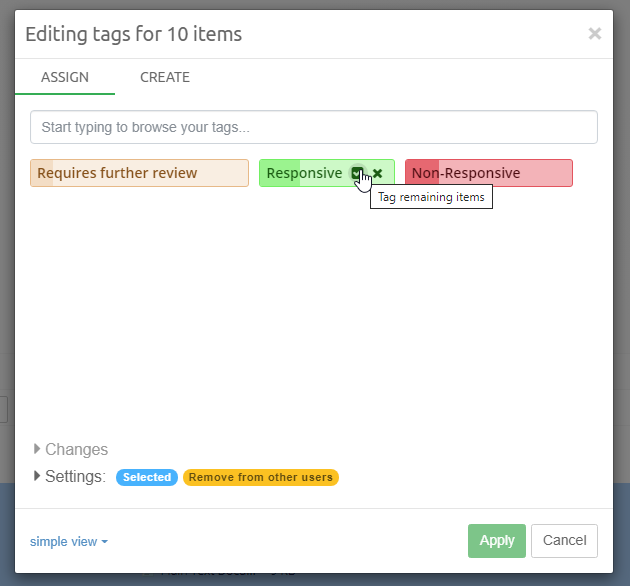Expand the Changes section arrow
The height and width of the screenshot is (586, 630).
pos(38,449)
